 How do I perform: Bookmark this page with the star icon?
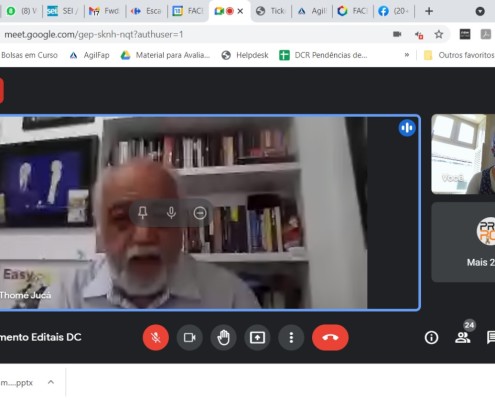439,34
